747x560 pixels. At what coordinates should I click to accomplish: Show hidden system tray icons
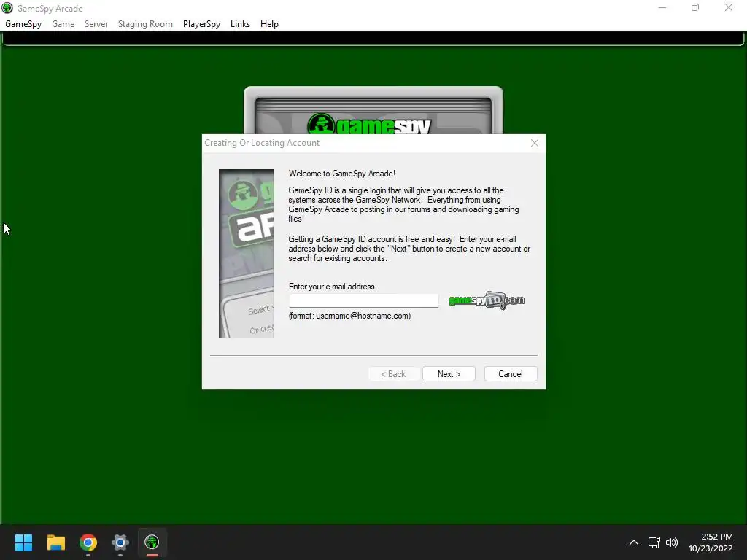634,542
